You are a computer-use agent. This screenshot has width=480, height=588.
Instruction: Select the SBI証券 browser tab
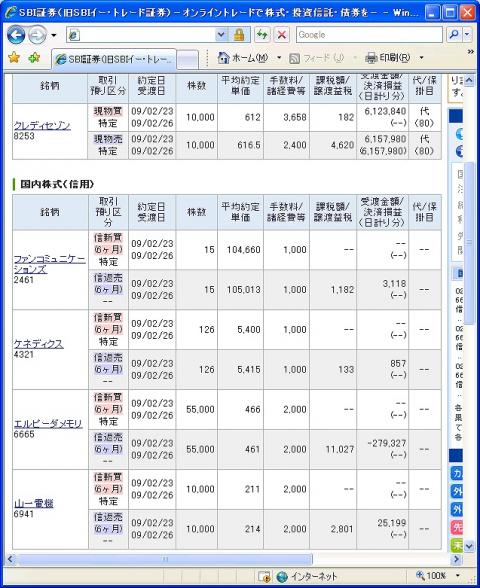(x=114, y=59)
